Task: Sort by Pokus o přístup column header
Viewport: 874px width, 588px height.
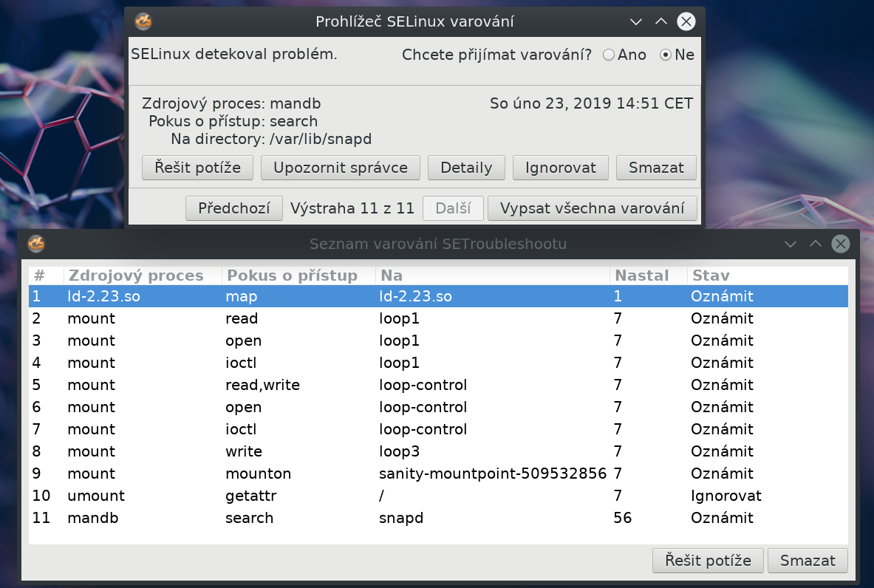Action: pos(298,276)
